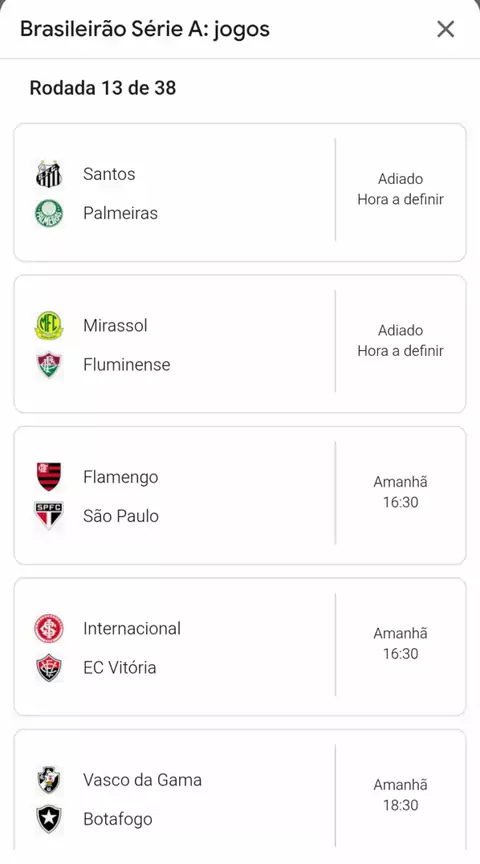Click the Vasco da Gama crest
480x864 pixels.
click(49, 780)
